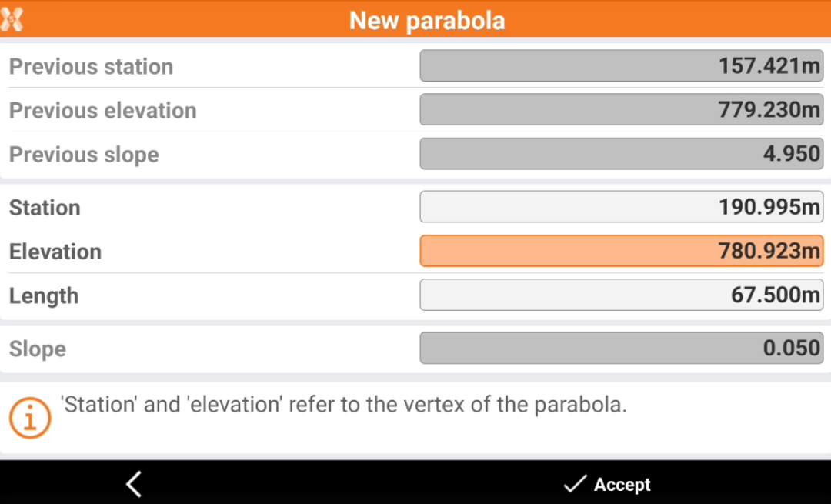Select the highlighted Elevation field 780.923m
Screen dimensions: 831x504
point(621,251)
